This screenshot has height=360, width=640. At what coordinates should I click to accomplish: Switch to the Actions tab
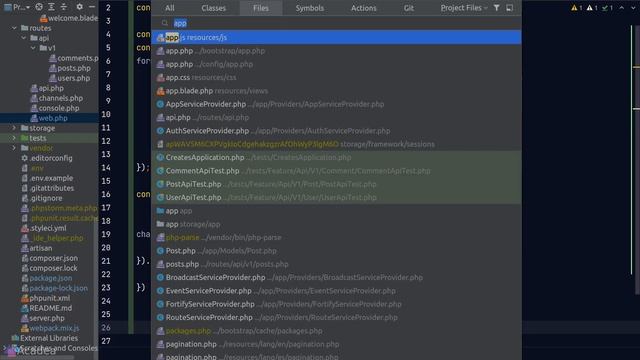tap(364, 8)
